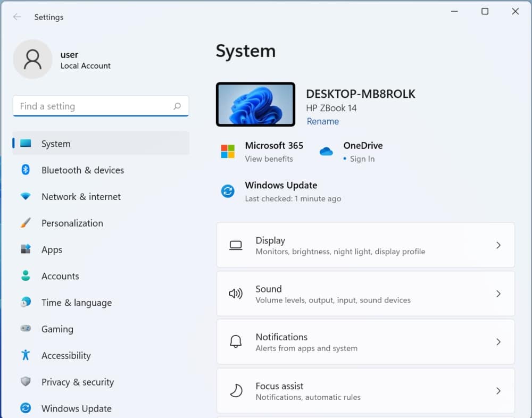532x418 pixels.
Task: Click the Find a setting search field
Action: coord(101,106)
